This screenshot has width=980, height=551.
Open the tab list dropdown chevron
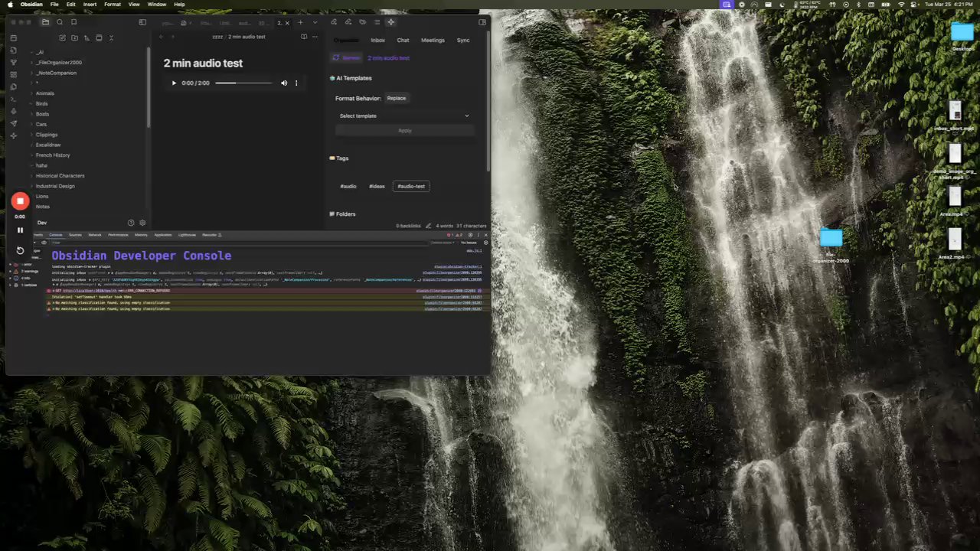pos(315,22)
